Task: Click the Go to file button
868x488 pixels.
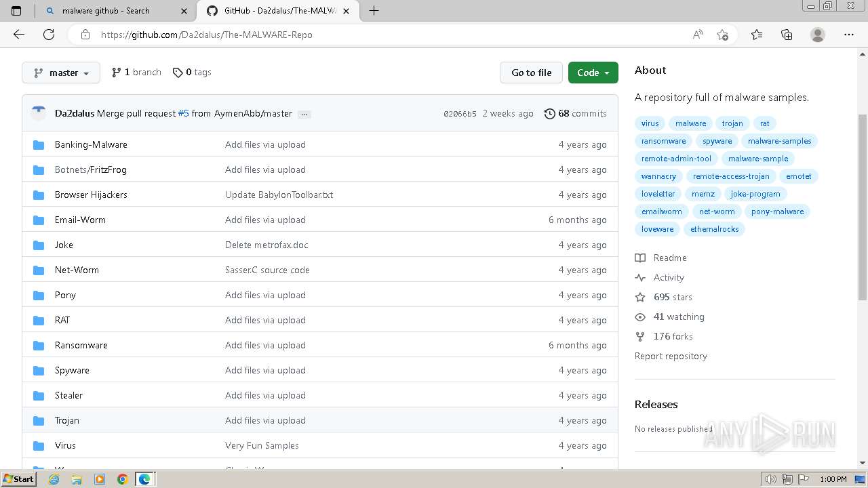Action: pyautogui.click(x=531, y=73)
